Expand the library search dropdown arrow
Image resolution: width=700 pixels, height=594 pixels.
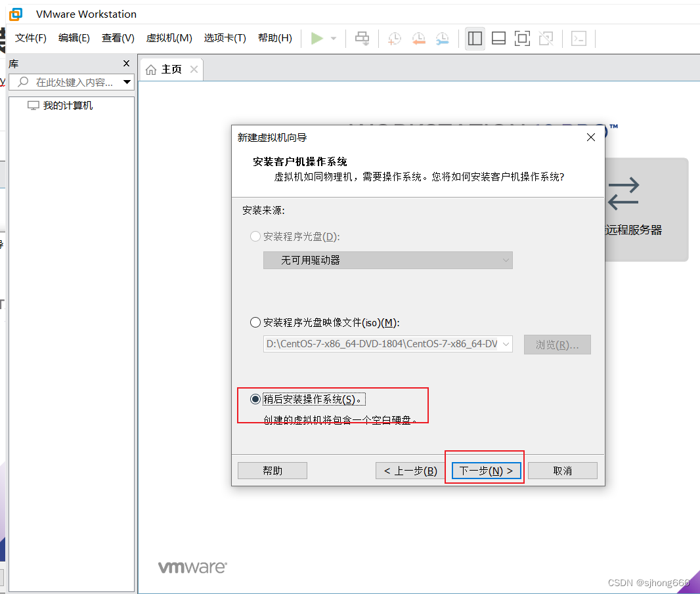coord(127,82)
